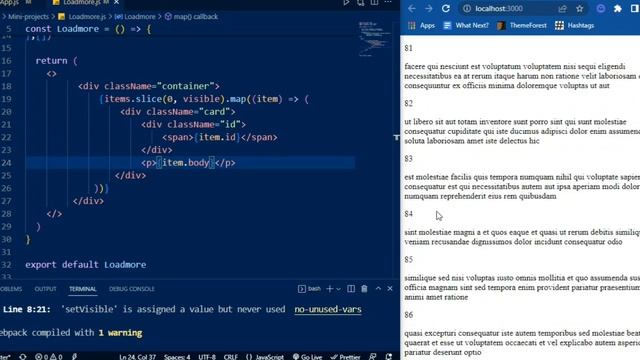Open the DEBUG CONSOLE panel tab

coord(131,289)
